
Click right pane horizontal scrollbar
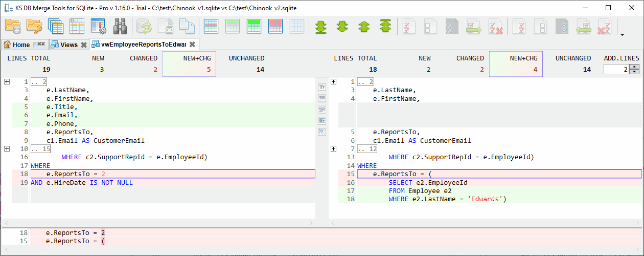485,223
